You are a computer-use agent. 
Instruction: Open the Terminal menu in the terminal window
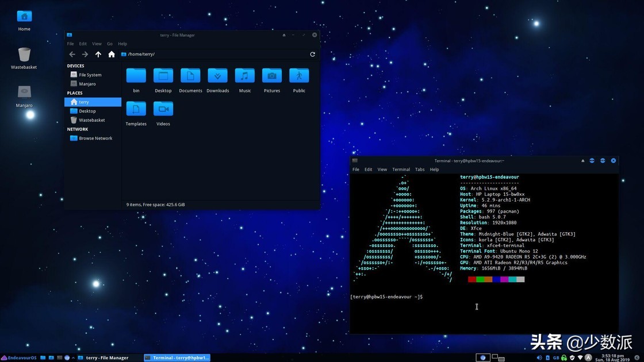coord(401,169)
